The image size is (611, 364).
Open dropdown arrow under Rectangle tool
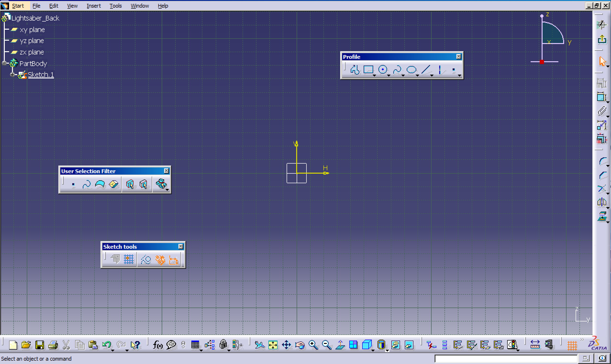coord(374,75)
